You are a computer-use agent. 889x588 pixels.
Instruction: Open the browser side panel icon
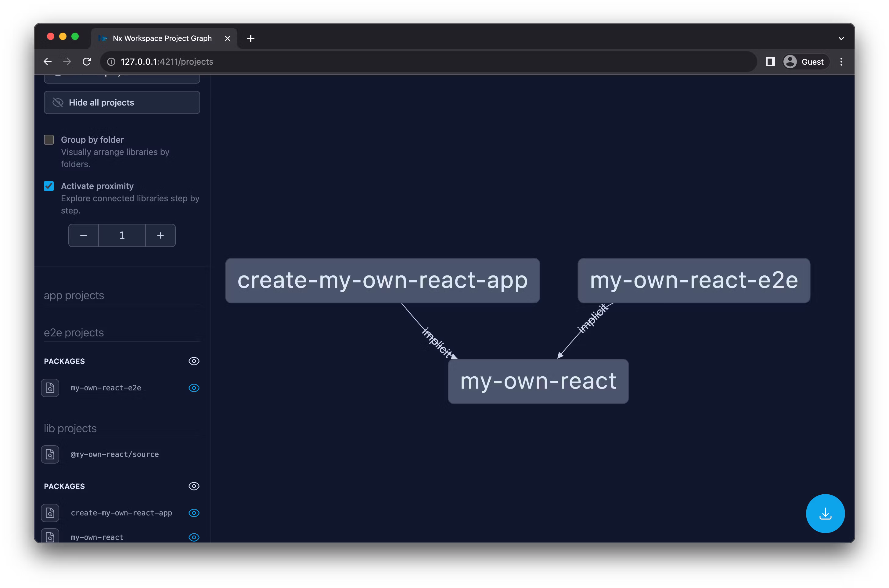pos(770,62)
